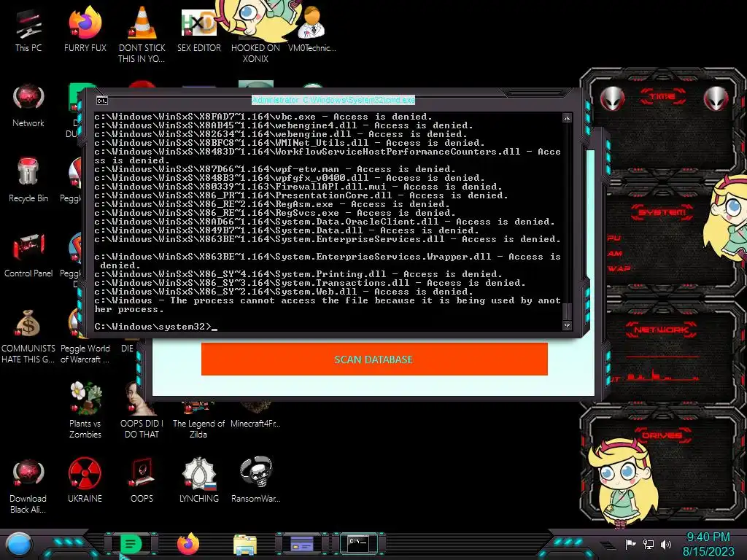Click the cmd scrollbar down arrow

pos(567,326)
